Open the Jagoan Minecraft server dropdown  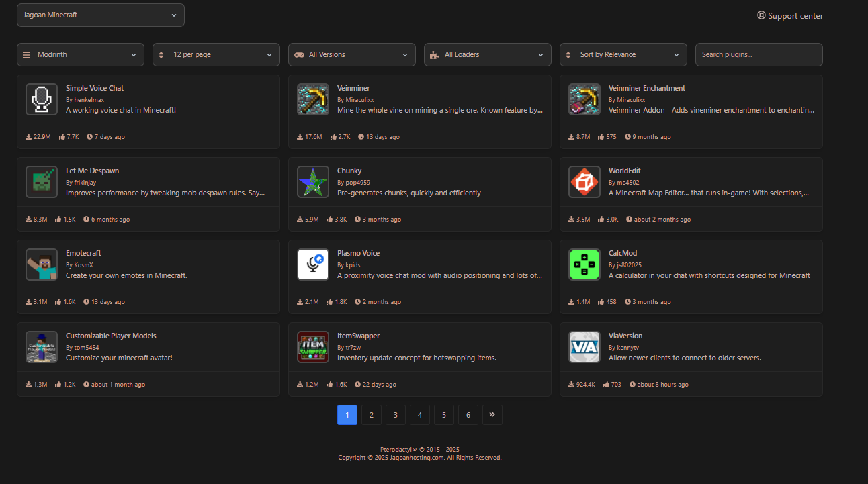(101, 15)
